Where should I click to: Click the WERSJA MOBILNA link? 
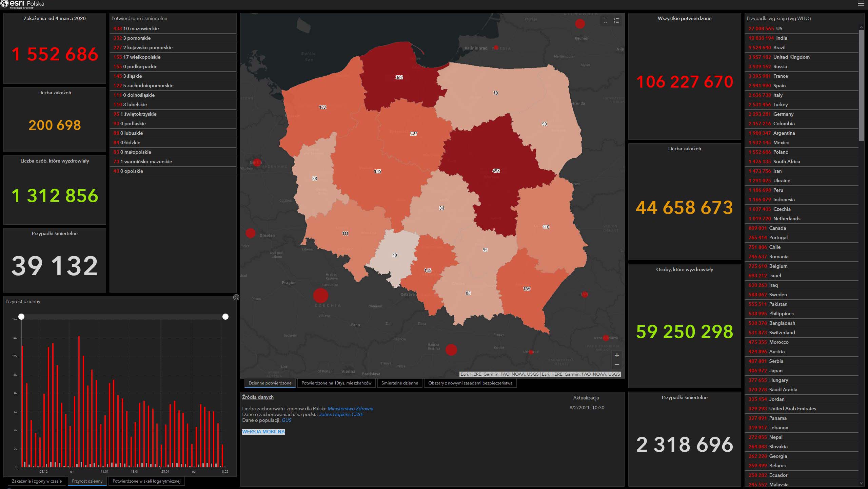tap(263, 432)
